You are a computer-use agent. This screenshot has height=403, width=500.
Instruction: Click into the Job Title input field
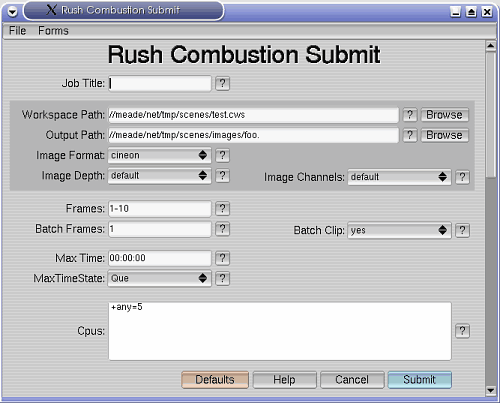pyautogui.click(x=160, y=83)
